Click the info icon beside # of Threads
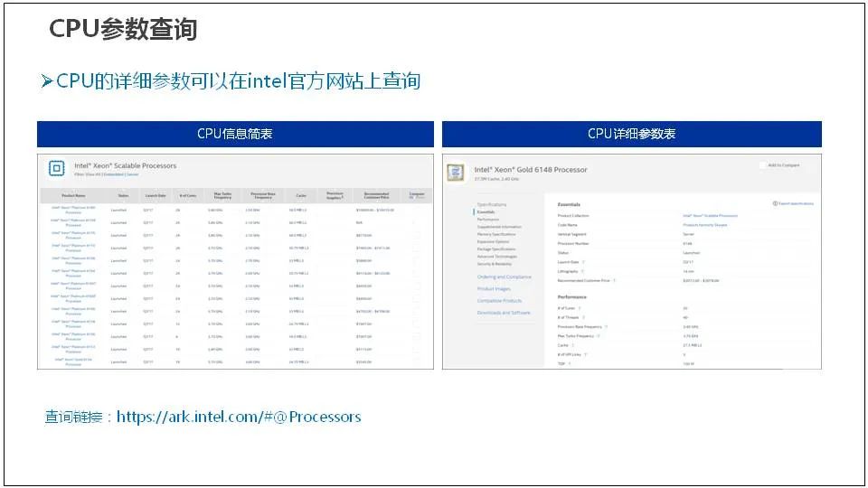 583,317
